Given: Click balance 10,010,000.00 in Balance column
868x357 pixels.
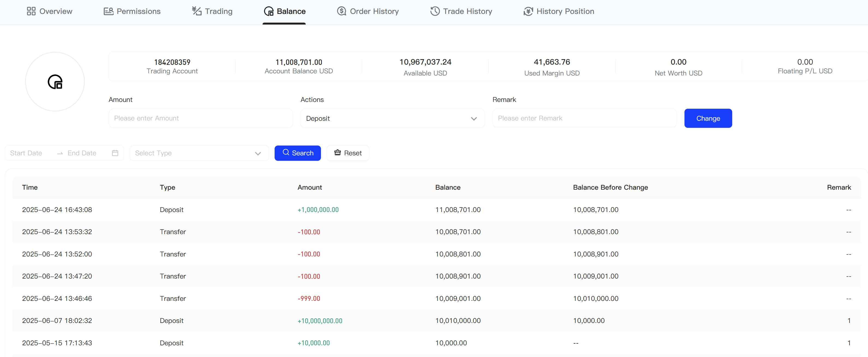Looking at the screenshot, I should point(458,321).
